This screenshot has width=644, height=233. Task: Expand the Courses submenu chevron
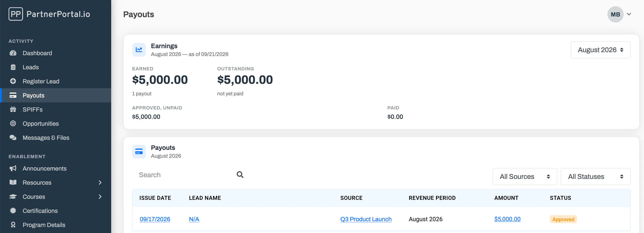100,197
